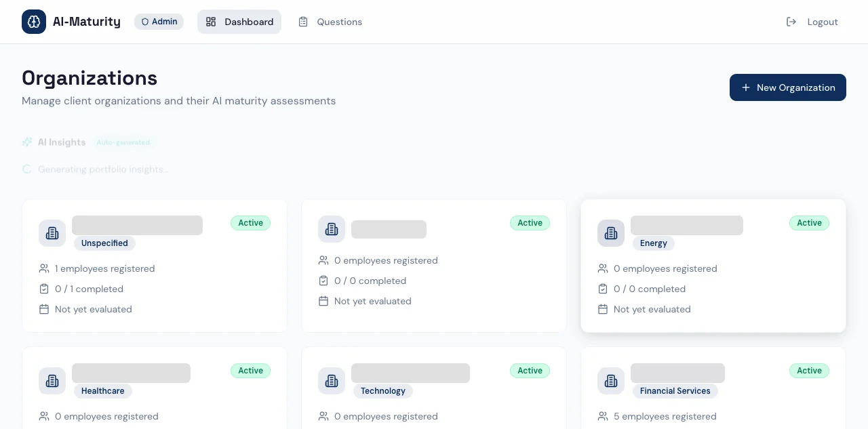Click the people icon on the Healthcare card

click(x=44, y=416)
